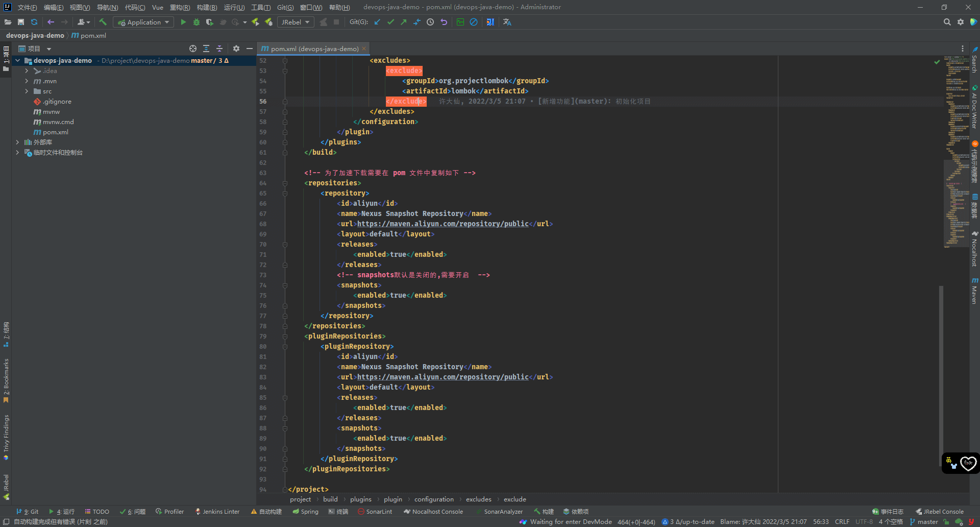The height and width of the screenshot is (527, 980).
Task: Run with coverage shield icon
Action: click(209, 22)
